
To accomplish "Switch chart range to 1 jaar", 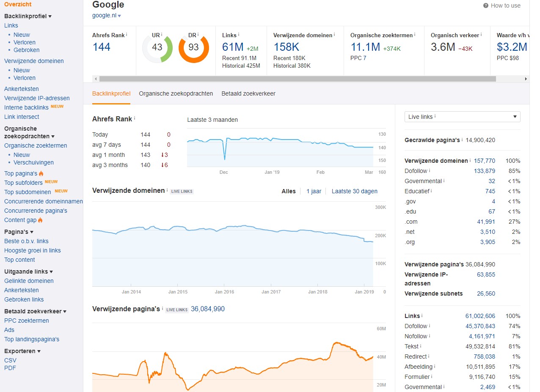I will (314, 191).
